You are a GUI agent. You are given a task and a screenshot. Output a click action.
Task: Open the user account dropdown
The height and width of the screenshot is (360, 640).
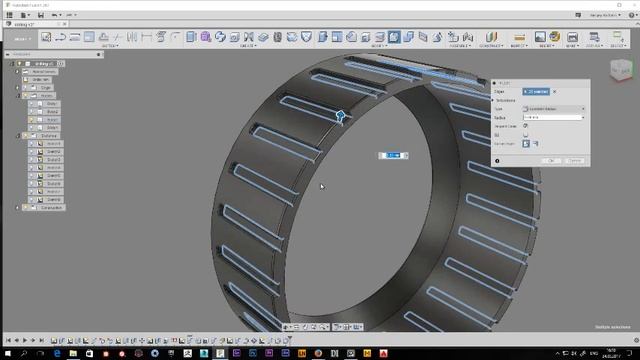tap(605, 15)
